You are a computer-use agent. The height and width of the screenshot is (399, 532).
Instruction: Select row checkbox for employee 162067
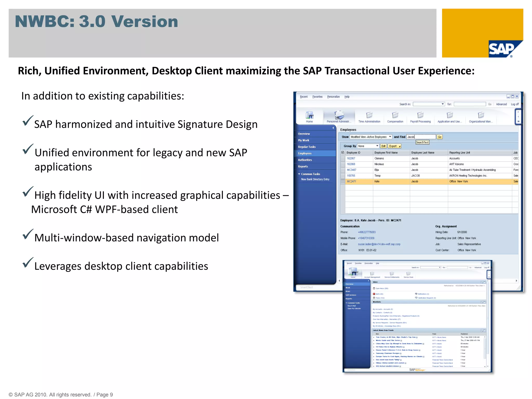coord(343,158)
